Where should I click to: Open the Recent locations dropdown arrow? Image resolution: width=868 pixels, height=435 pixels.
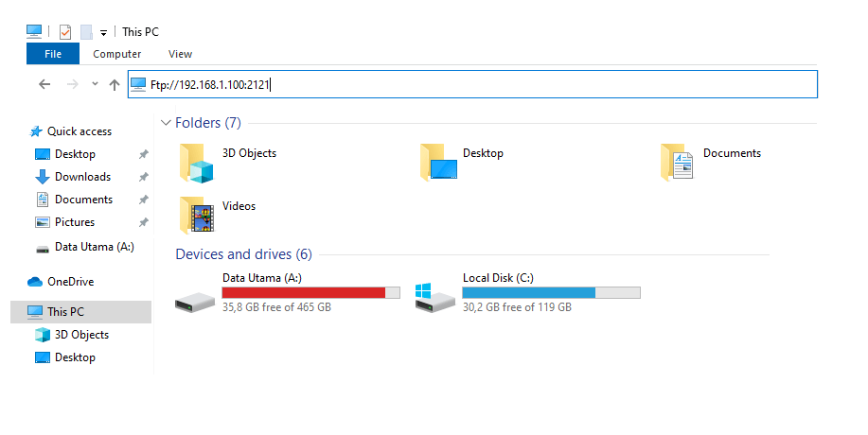point(96,84)
